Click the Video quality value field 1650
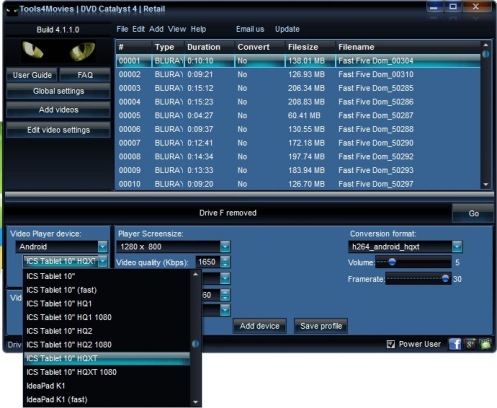This screenshot has width=497, height=408. pyautogui.click(x=207, y=262)
